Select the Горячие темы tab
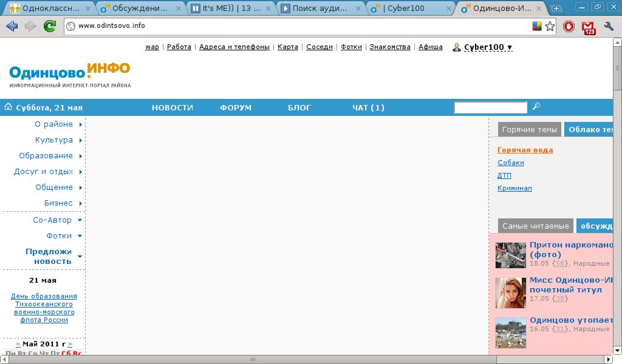 pyautogui.click(x=529, y=129)
